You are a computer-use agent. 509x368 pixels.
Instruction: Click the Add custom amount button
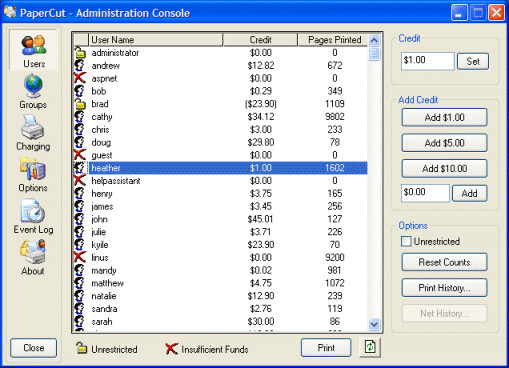tap(469, 193)
